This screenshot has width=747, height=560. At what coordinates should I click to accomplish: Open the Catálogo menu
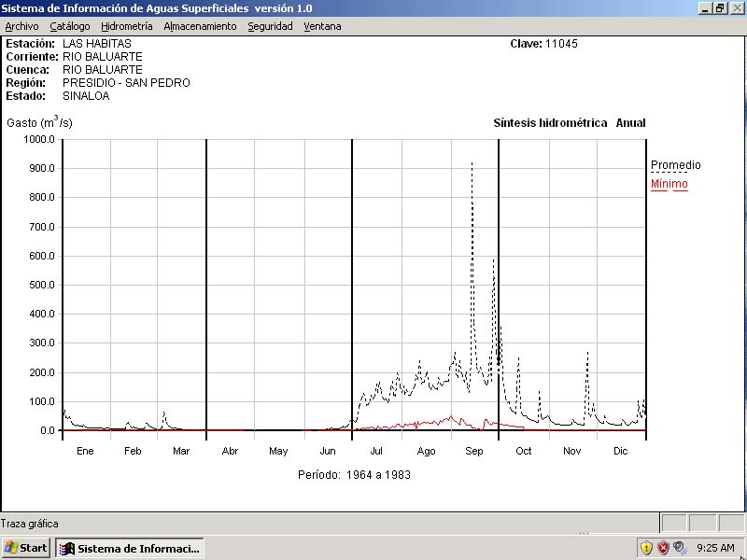(x=70, y=26)
